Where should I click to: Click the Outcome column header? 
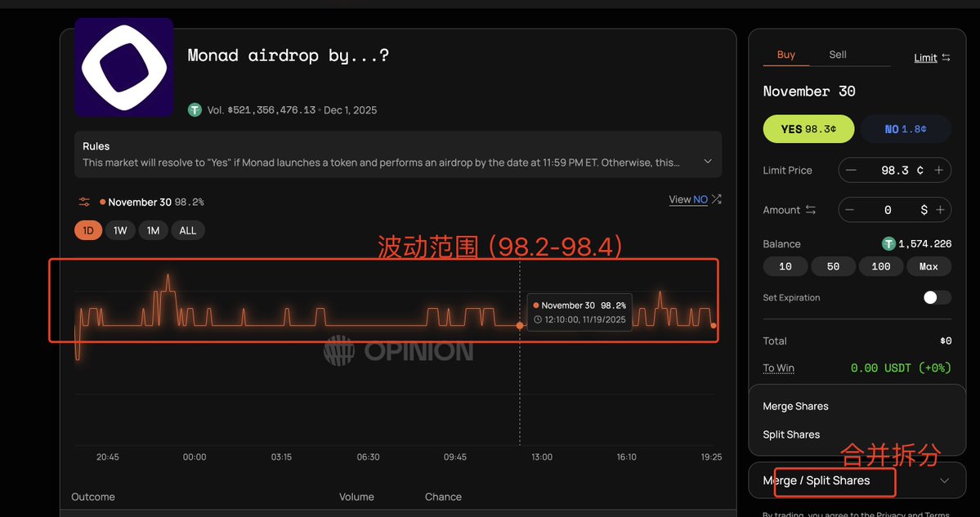click(93, 497)
